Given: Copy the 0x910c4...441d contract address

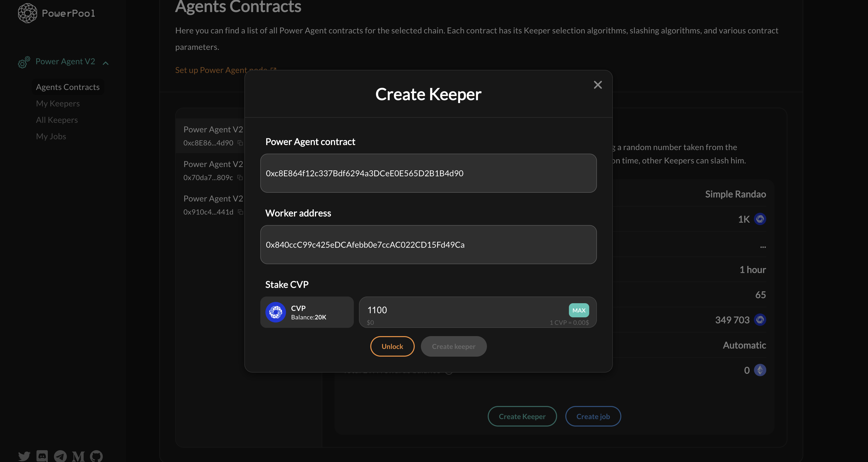Looking at the screenshot, I should (240, 212).
